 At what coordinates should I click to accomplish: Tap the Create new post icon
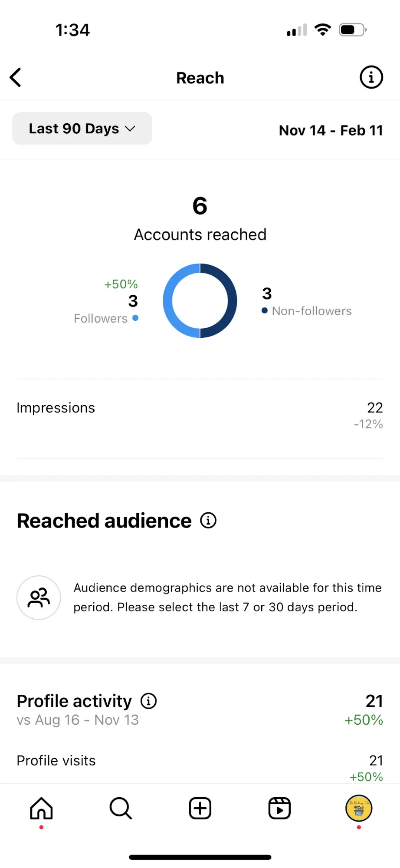tap(200, 808)
